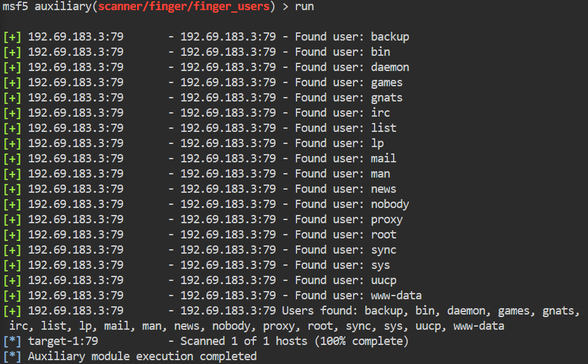Click 'gnats' in its Found user line
588x364 pixels.
pyautogui.click(x=387, y=98)
